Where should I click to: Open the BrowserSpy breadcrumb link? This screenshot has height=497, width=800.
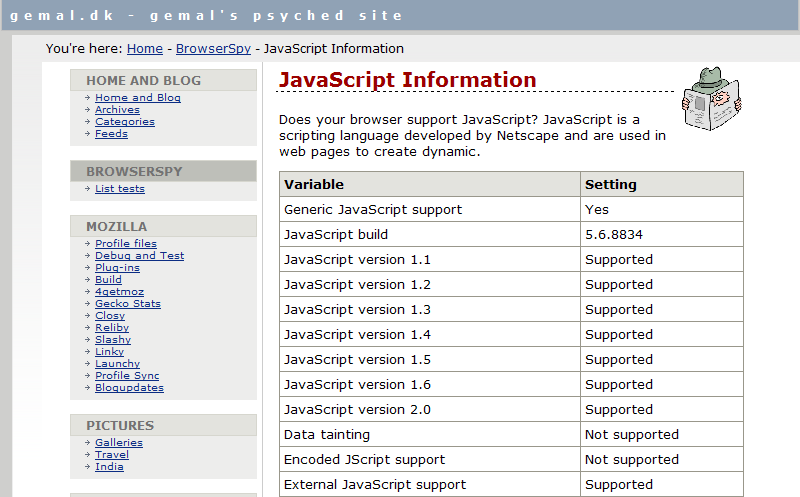click(213, 48)
